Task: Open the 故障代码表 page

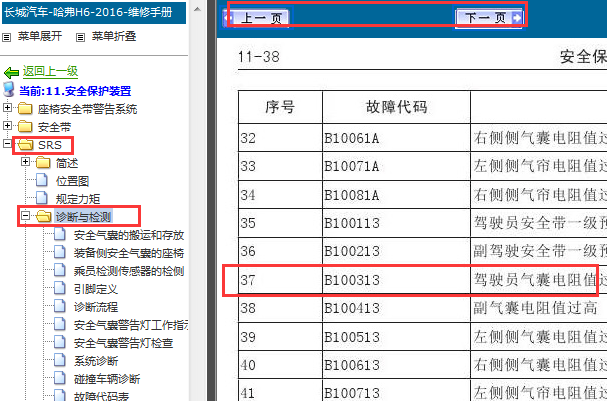Action: pos(101,396)
